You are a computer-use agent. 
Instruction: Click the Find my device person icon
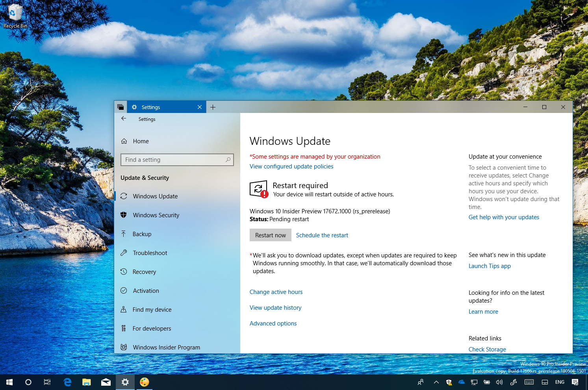pyautogui.click(x=124, y=309)
